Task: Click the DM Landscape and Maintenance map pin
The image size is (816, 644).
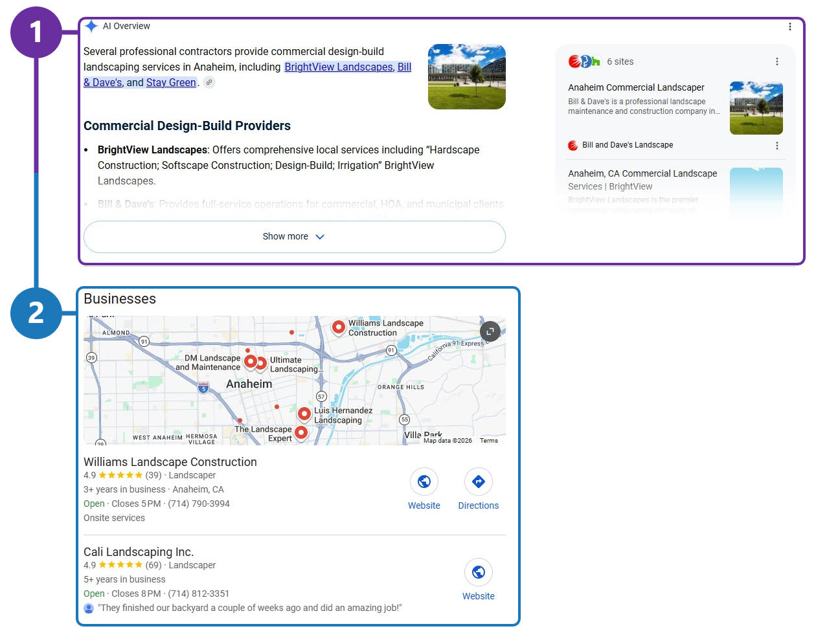Action: (x=251, y=361)
